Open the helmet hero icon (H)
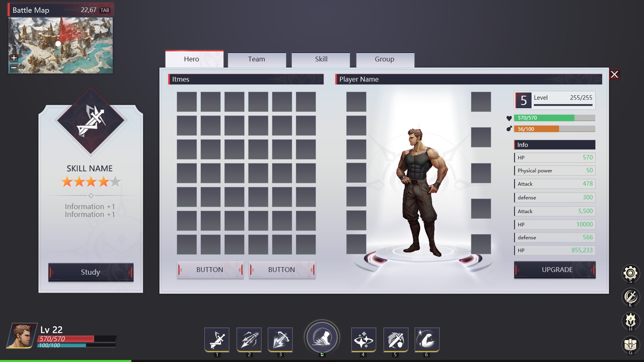644x362 pixels. coord(630,321)
